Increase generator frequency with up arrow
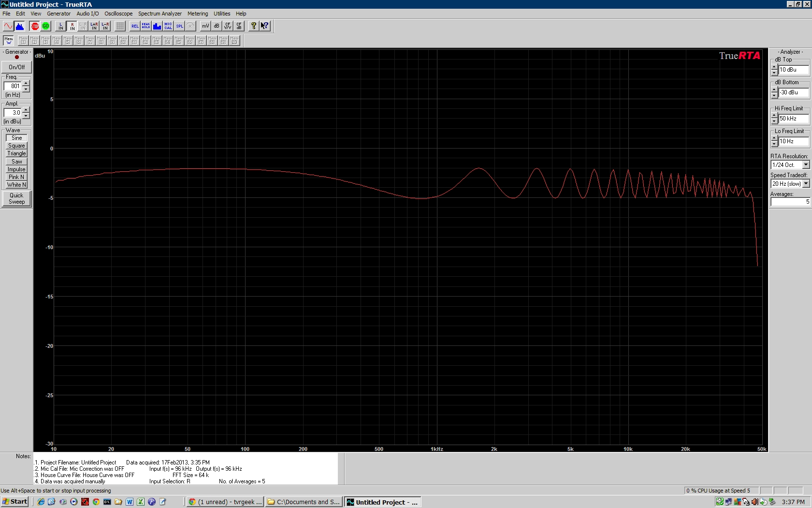 coord(26,84)
